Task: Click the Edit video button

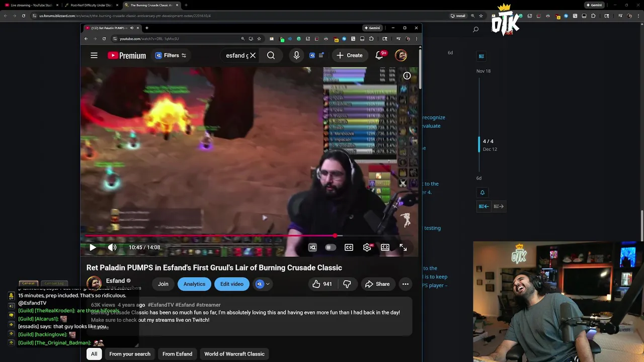Action: [x=232, y=284]
